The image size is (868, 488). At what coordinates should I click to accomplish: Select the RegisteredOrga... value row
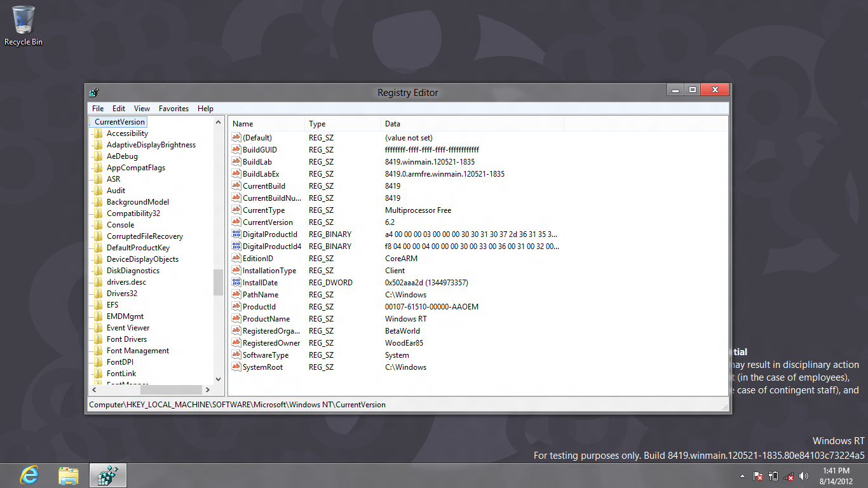(x=395, y=330)
